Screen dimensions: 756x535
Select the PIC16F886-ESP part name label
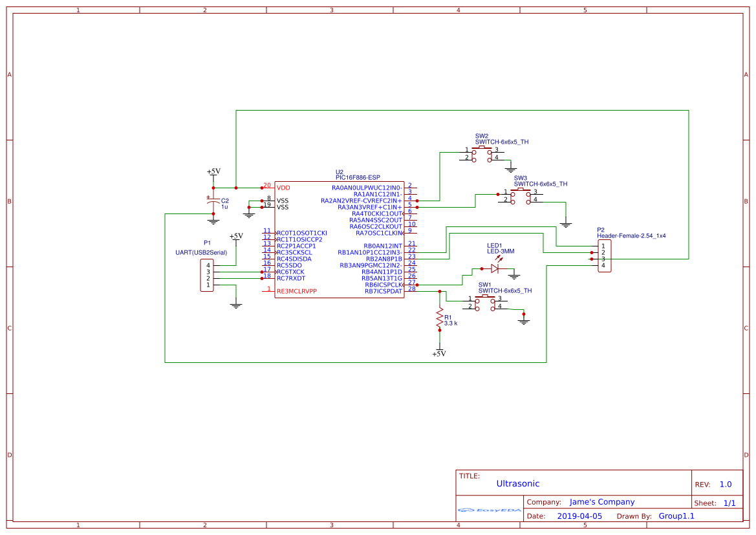(x=358, y=177)
